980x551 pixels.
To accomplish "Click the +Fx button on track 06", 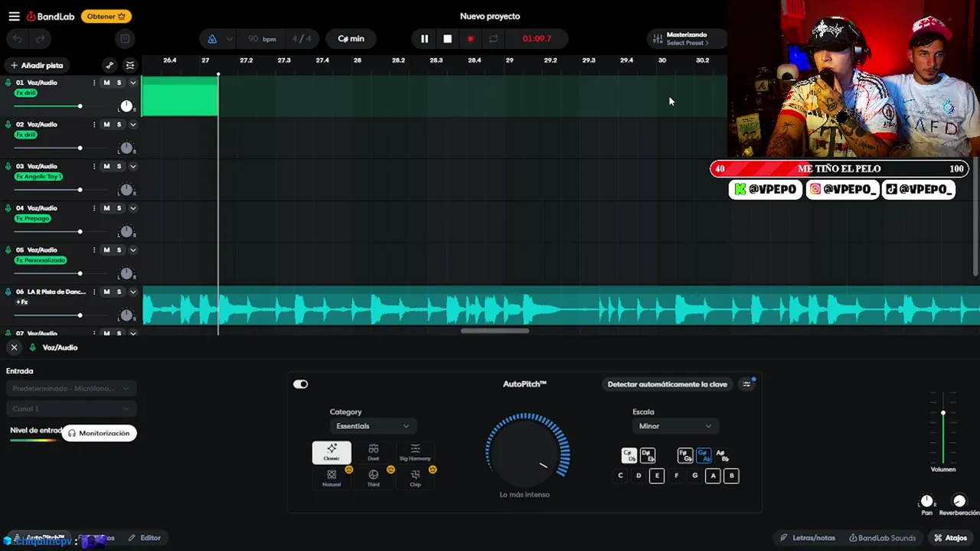I will pos(21,302).
